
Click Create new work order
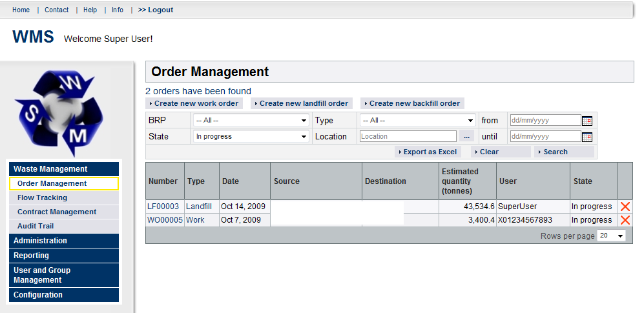[194, 103]
